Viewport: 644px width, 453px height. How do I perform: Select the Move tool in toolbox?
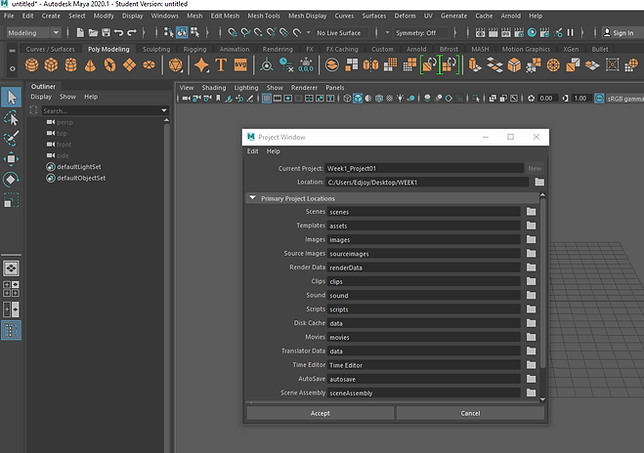click(11, 159)
